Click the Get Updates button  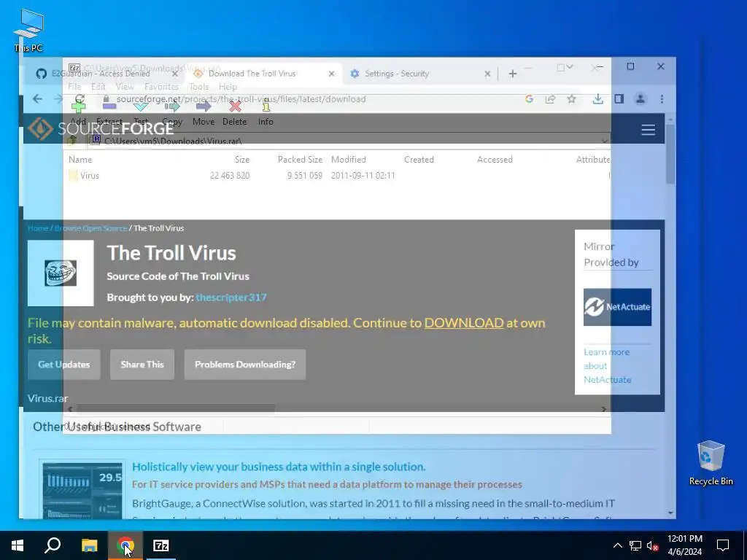coord(64,365)
